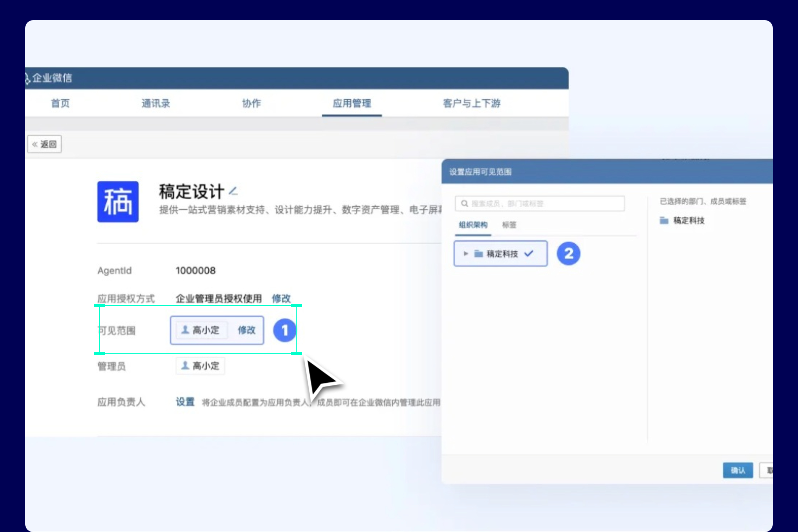Click the 企业微信 logo text

pyautogui.click(x=52, y=78)
